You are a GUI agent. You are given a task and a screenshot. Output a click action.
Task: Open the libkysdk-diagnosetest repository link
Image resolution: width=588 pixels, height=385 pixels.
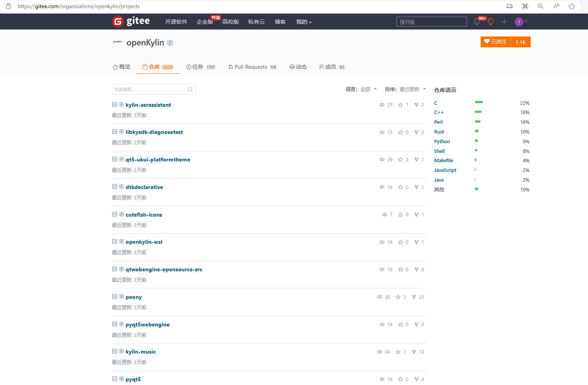click(154, 132)
